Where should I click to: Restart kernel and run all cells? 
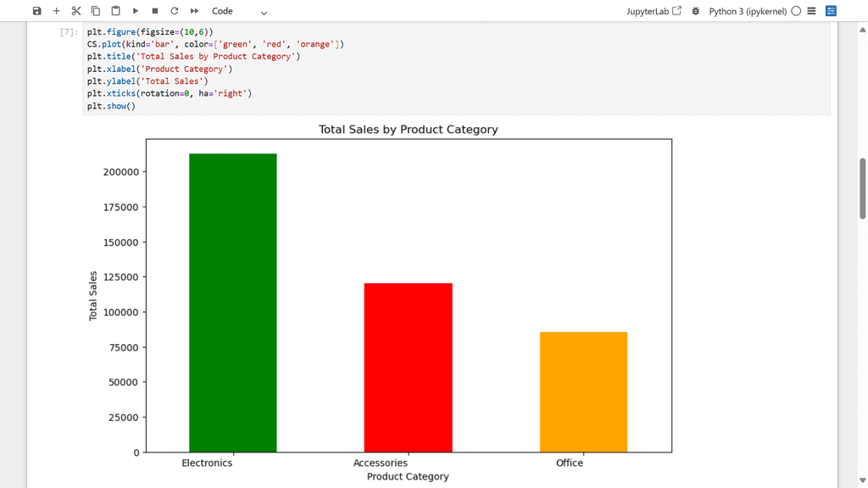click(194, 11)
